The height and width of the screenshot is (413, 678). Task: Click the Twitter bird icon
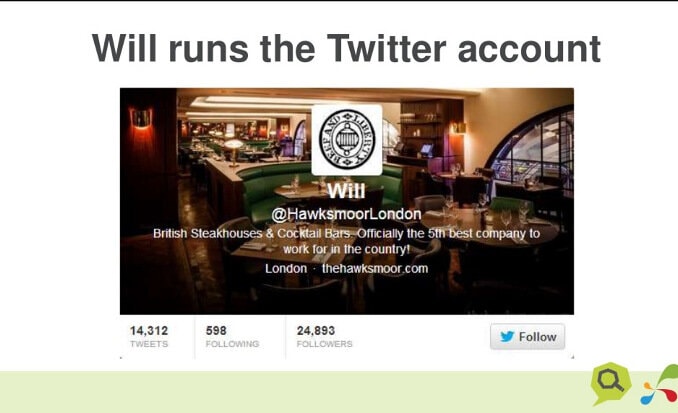(507, 336)
